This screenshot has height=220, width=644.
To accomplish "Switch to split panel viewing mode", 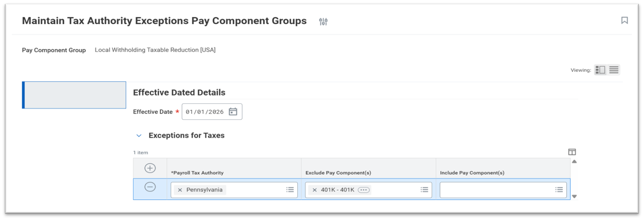I will click(600, 70).
